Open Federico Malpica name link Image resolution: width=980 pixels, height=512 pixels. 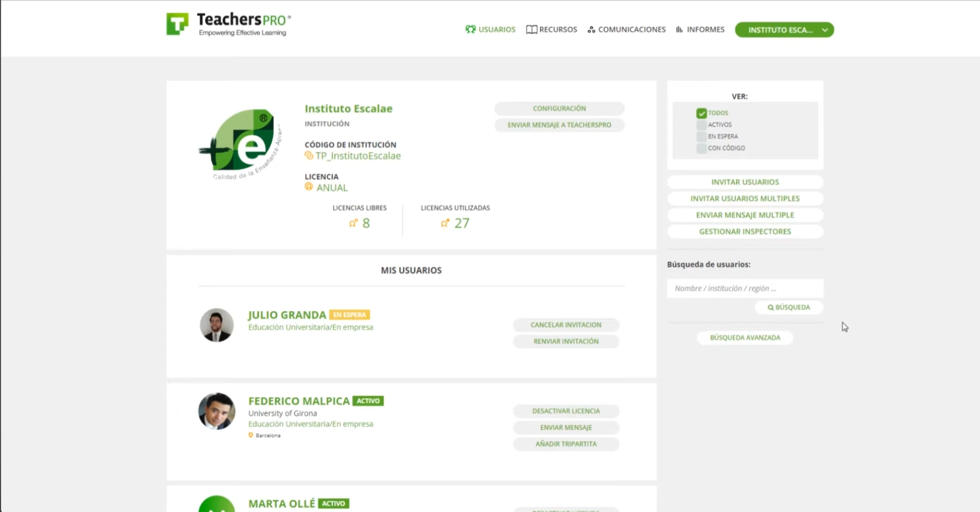[299, 401]
